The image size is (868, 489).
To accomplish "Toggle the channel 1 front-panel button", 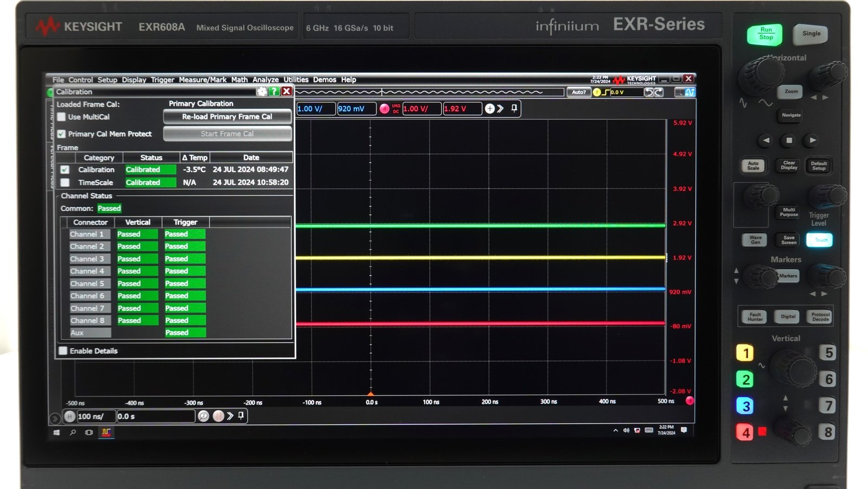I will (x=745, y=353).
